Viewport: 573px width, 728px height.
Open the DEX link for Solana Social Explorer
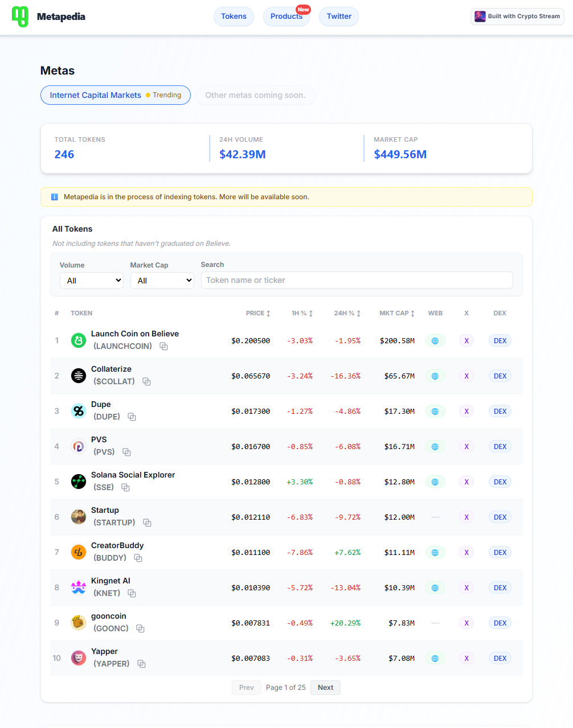click(500, 482)
